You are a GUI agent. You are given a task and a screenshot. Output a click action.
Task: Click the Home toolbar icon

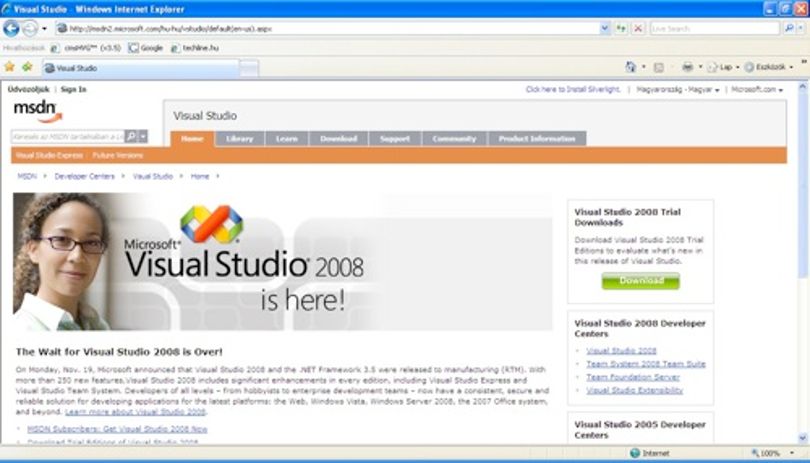[630, 67]
